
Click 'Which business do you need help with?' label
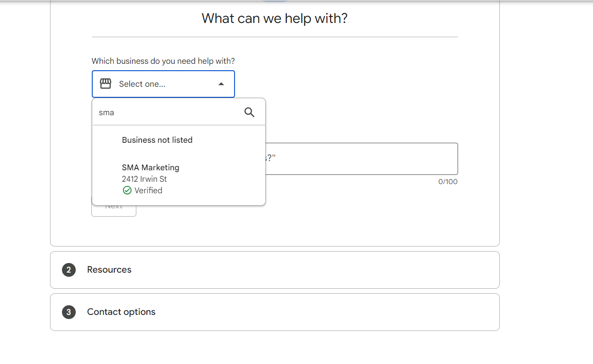[163, 61]
